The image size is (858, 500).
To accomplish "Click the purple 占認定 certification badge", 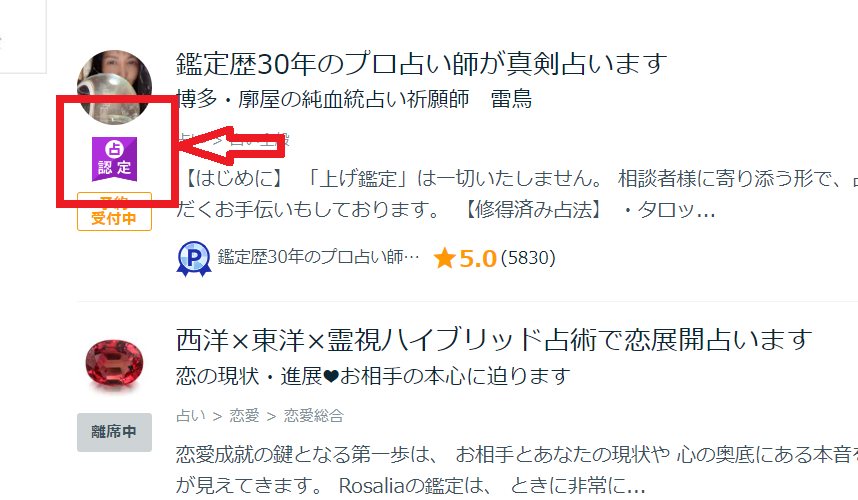I will (114, 159).
